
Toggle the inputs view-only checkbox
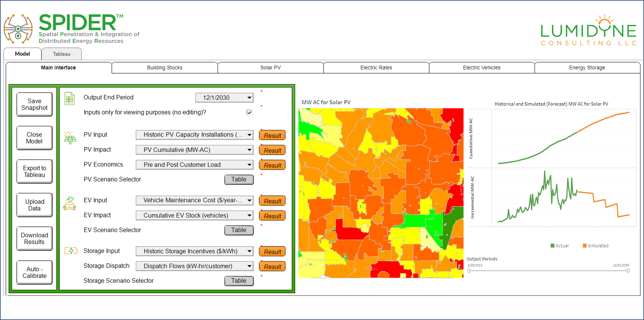(x=249, y=113)
